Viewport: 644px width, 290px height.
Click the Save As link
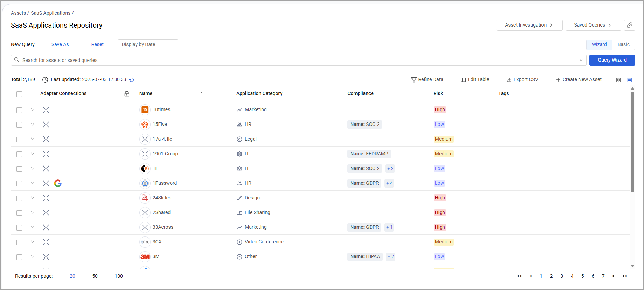tap(60, 45)
